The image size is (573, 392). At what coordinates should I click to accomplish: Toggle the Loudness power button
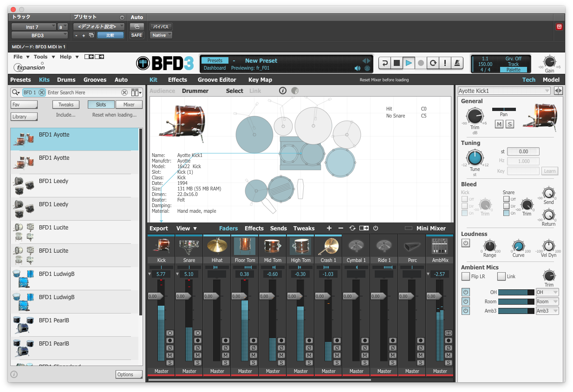pos(466,243)
